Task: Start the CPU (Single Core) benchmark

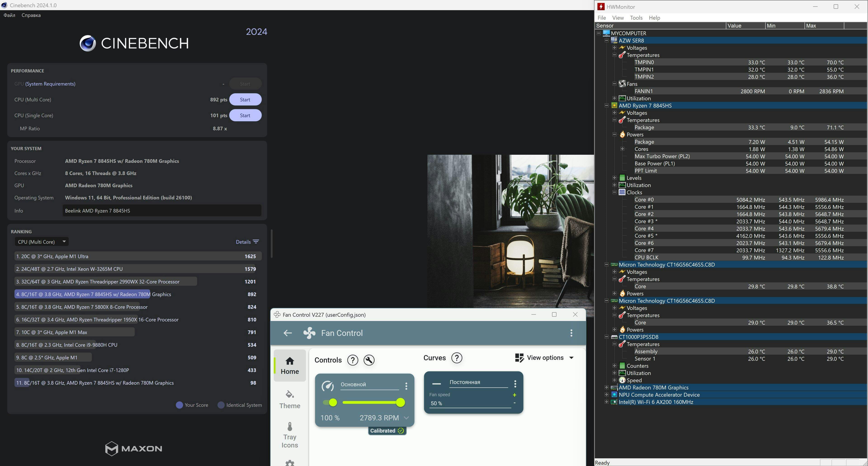Action: click(245, 115)
